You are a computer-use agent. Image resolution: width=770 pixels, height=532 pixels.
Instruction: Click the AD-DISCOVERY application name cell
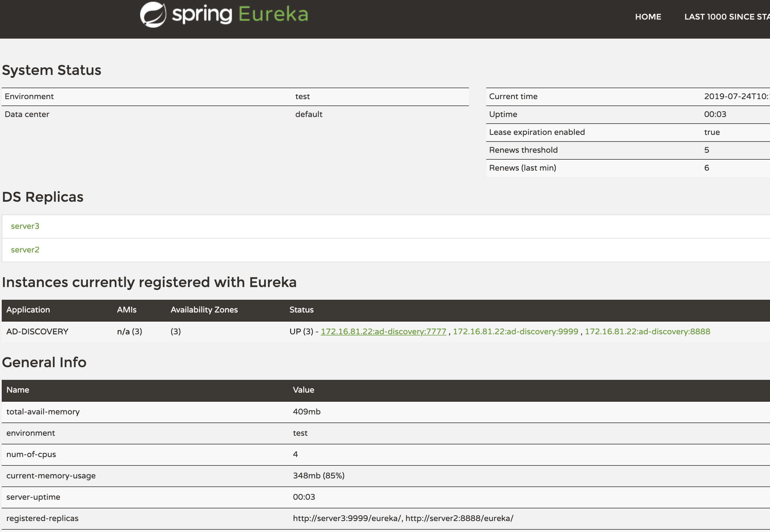pyautogui.click(x=37, y=331)
